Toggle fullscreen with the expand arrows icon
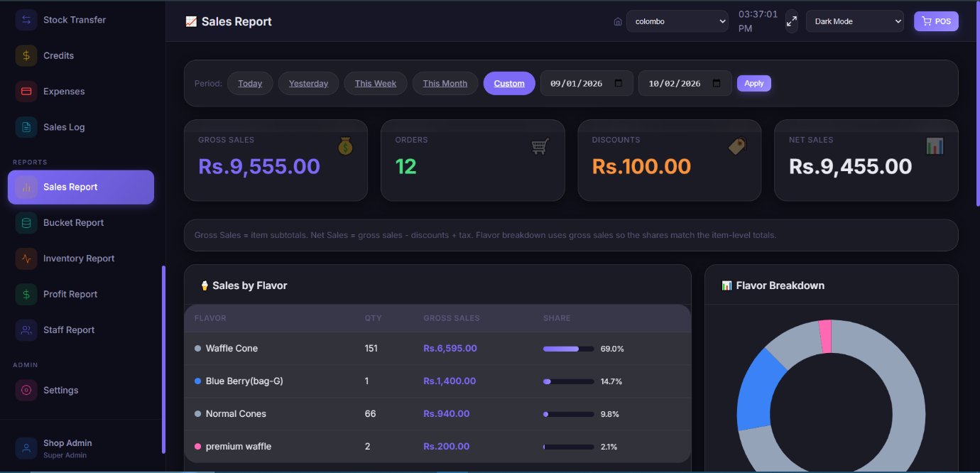 pyautogui.click(x=792, y=21)
